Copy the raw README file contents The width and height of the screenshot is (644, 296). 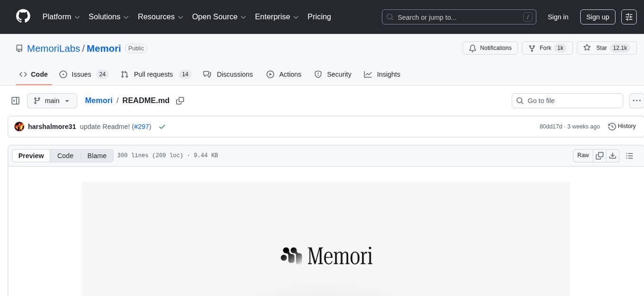599,155
